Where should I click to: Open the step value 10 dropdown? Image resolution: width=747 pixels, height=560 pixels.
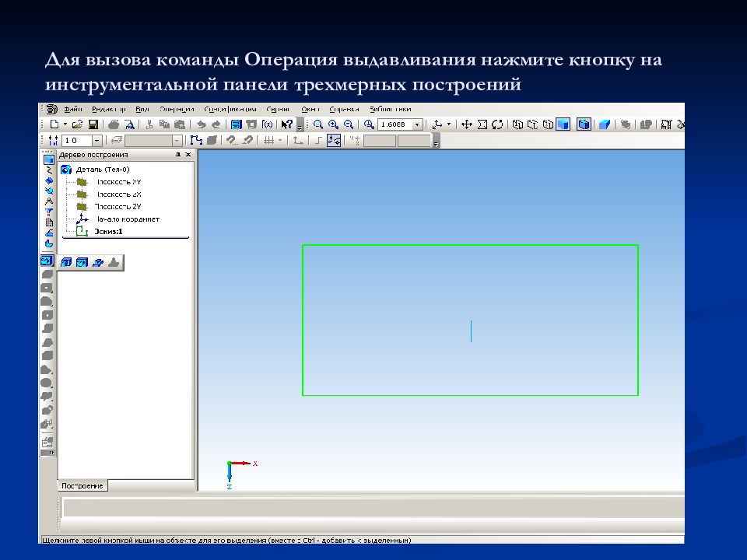97,141
